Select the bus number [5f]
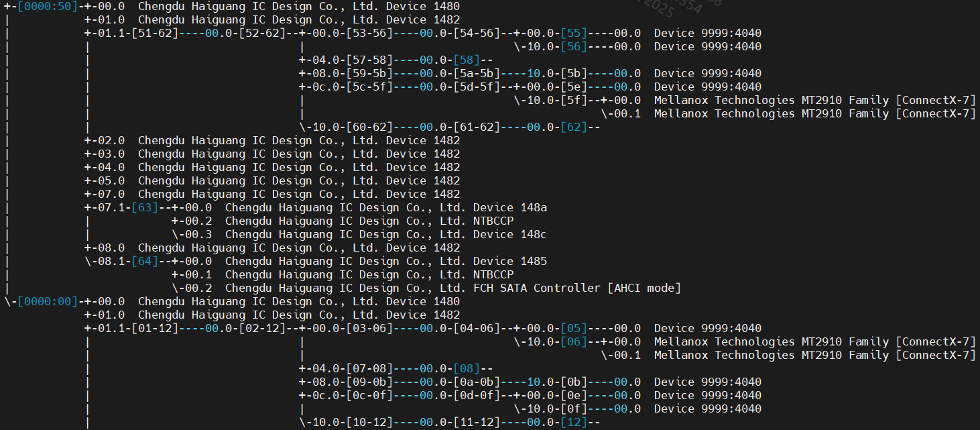Screen dimensions: 980x430 pos(574,100)
